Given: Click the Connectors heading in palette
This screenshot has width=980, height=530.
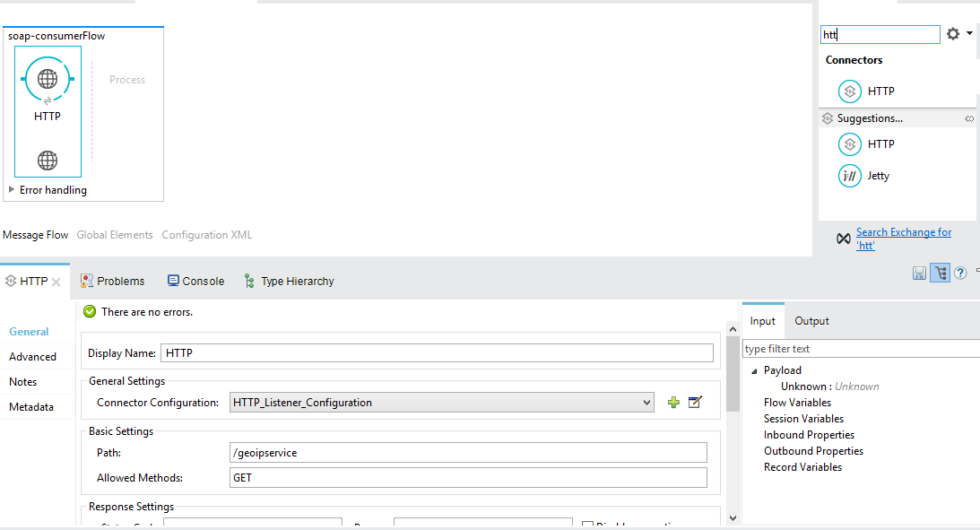Looking at the screenshot, I should (x=854, y=60).
